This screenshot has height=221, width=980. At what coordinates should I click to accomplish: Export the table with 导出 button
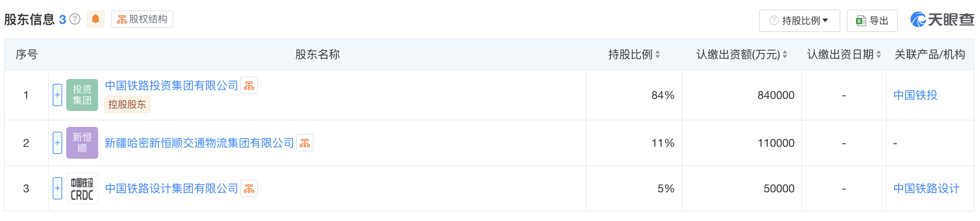872,21
